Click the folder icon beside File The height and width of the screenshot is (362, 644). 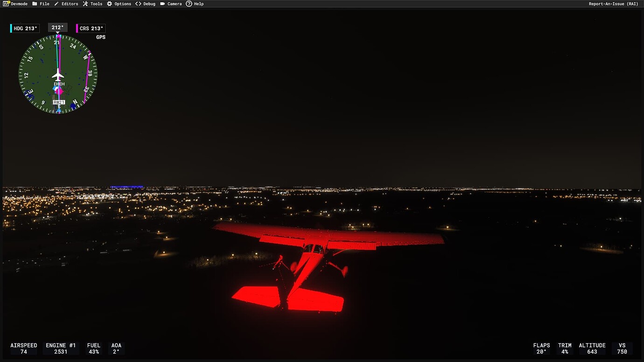(x=35, y=3)
